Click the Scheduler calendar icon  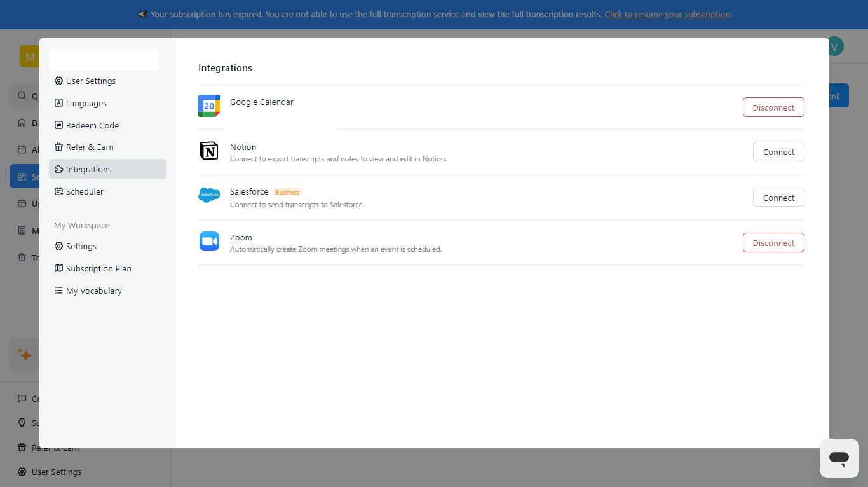coord(58,191)
